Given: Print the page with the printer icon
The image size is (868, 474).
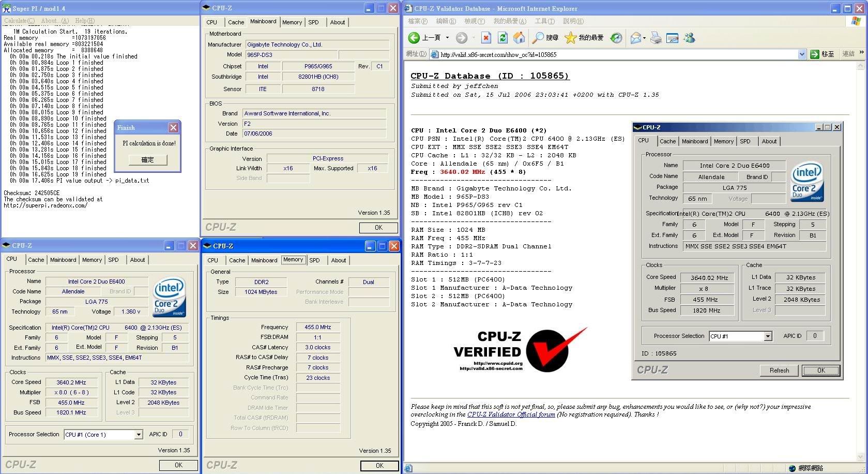Looking at the screenshot, I should click(656, 38).
